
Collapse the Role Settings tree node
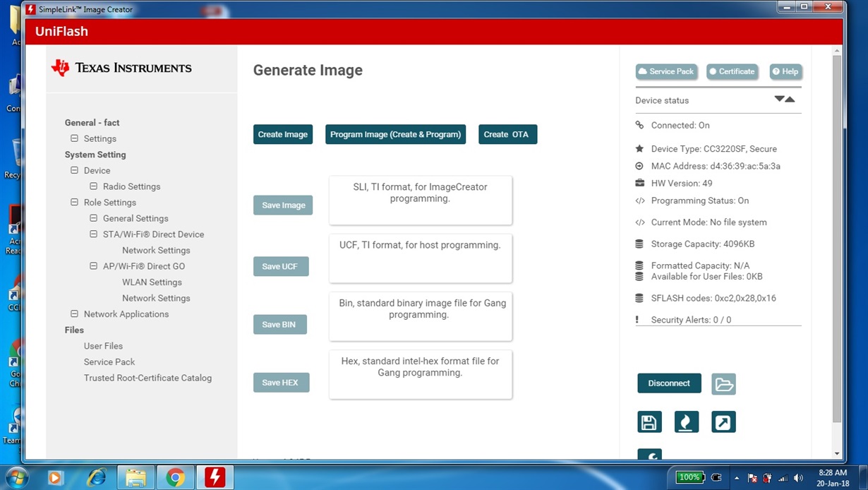(74, 202)
